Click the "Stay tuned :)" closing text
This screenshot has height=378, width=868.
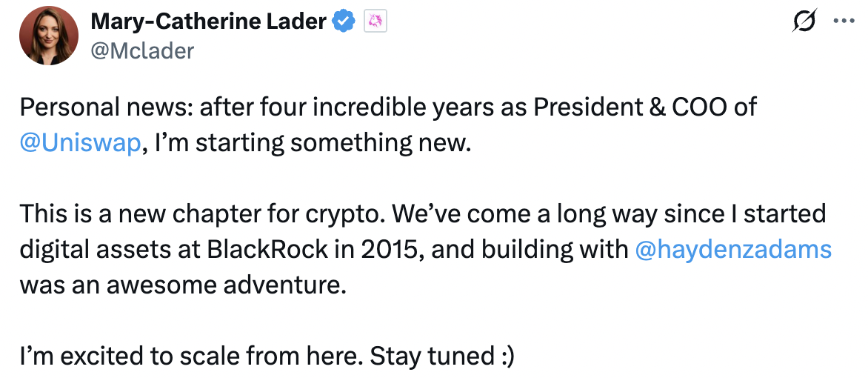coord(442,357)
